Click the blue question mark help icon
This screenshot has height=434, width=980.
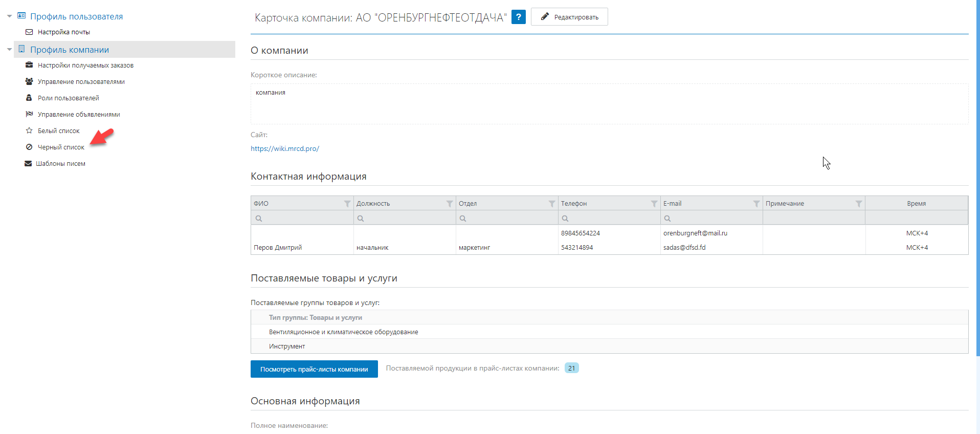[518, 17]
